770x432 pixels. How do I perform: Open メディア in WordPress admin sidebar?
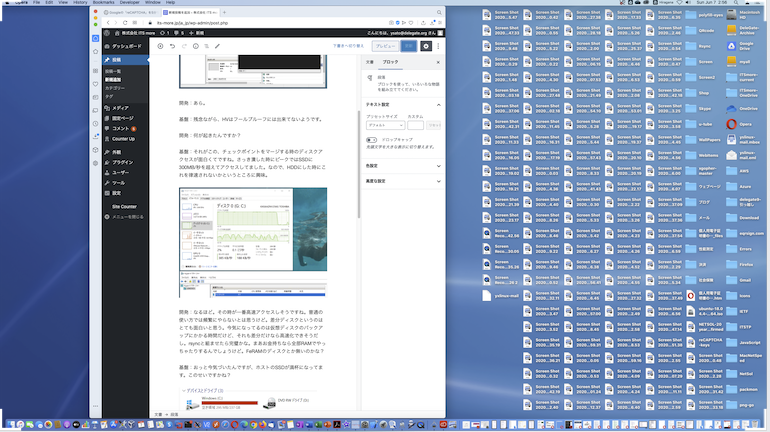pos(121,107)
